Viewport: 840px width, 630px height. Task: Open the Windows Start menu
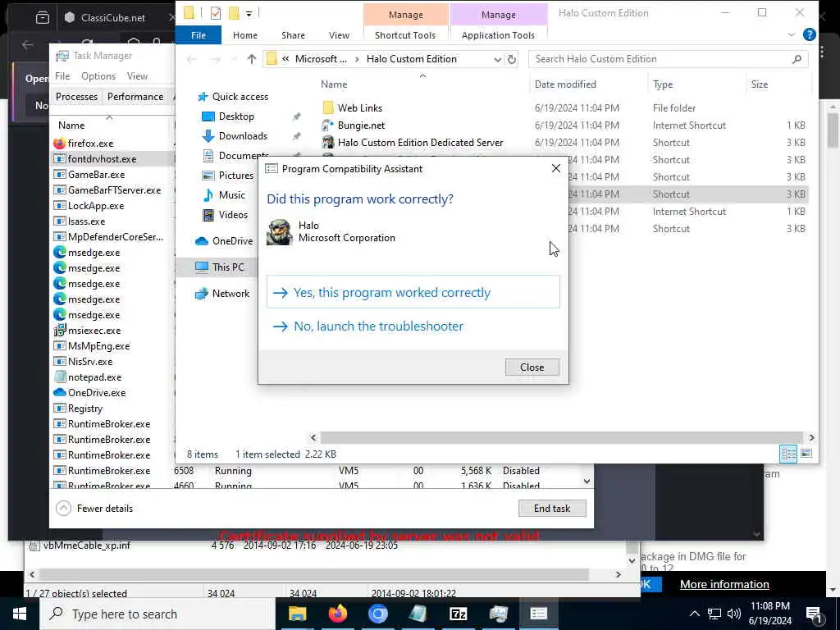pyautogui.click(x=20, y=614)
